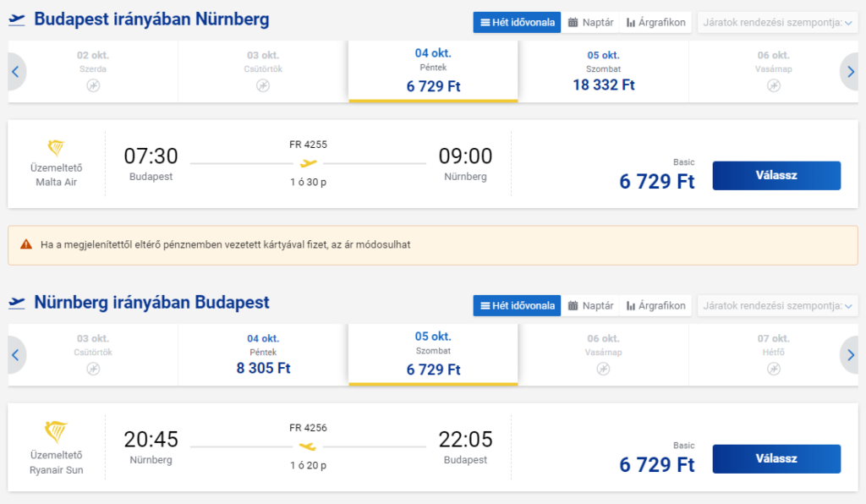The image size is (866, 504).
Task: Click previous week arrow for Budapest–Nürnberg dates
Action: pos(15,72)
